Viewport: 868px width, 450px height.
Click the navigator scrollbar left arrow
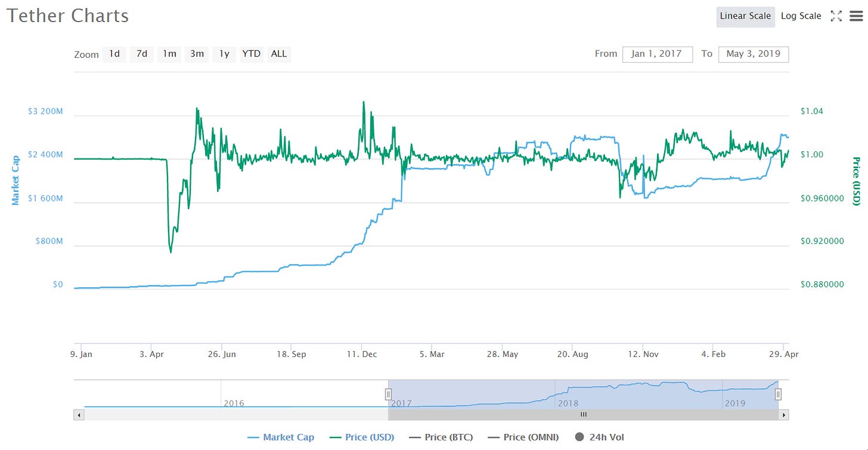coord(78,414)
